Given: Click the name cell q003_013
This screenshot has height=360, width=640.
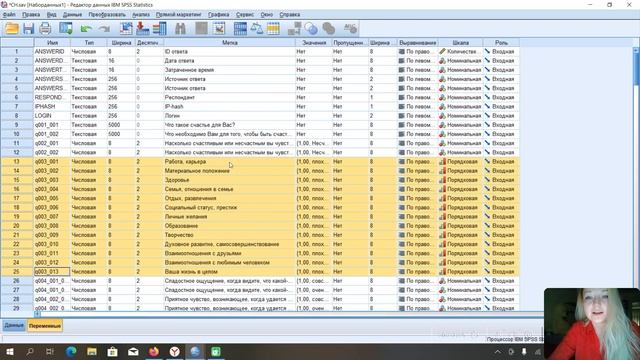Looking at the screenshot, I should point(52,271).
